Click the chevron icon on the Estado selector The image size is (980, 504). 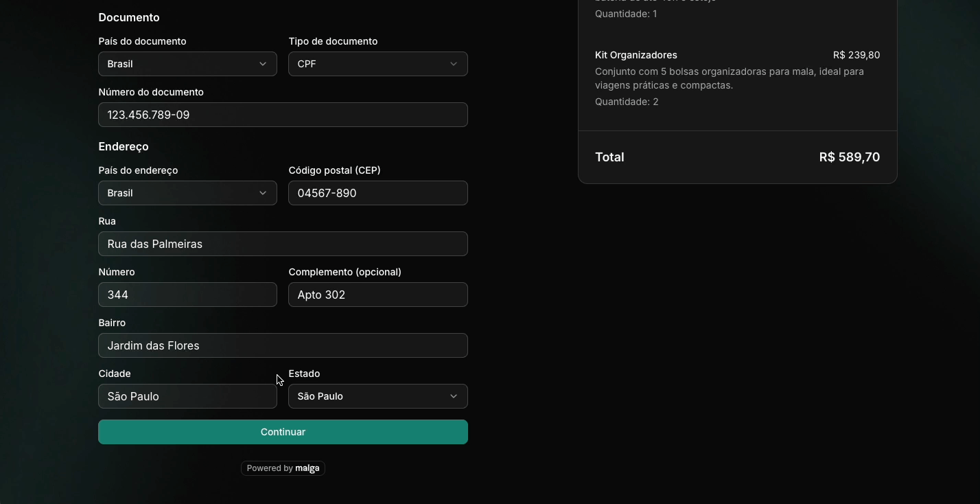coord(453,396)
